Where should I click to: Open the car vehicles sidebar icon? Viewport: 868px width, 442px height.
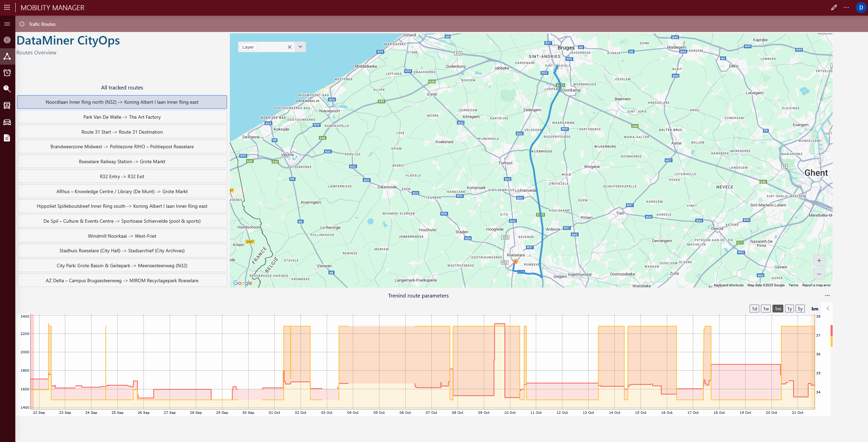pos(7,122)
